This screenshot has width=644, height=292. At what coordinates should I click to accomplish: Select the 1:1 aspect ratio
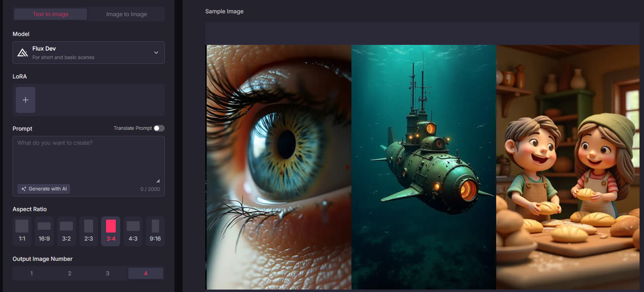pyautogui.click(x=22, y=231)
